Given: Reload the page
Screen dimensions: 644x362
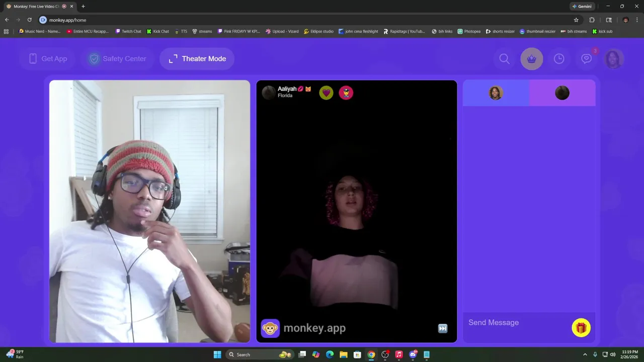Looking at the screenshot, I should tap(29, 20).
